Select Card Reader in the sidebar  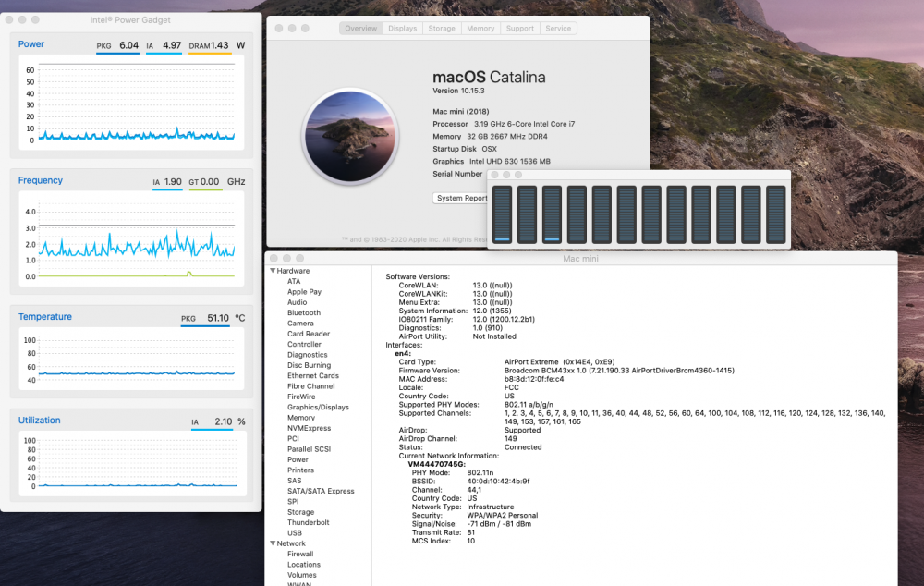[309, 334]
